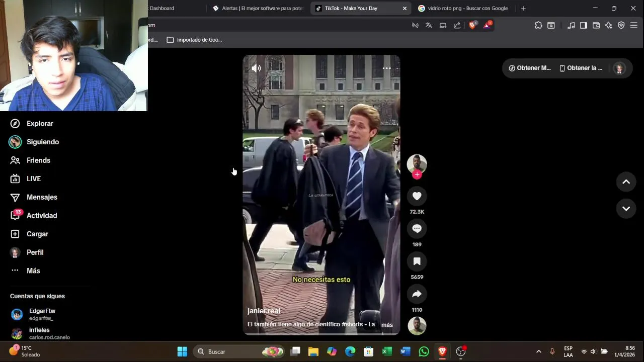Click the browser address bar
Viewport: 644px width, 362px height.
coord(277,25)
